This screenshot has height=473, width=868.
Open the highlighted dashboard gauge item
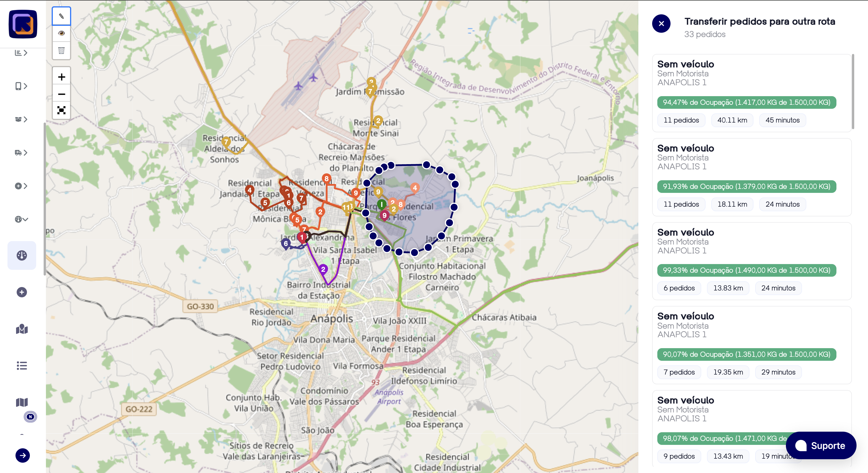[x=22, y=255]
